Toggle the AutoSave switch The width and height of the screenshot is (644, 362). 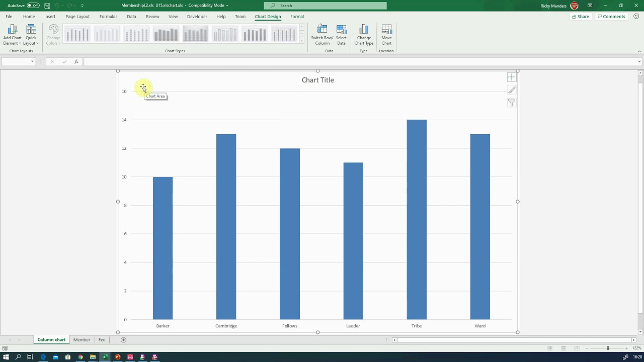tap(33, 6)
